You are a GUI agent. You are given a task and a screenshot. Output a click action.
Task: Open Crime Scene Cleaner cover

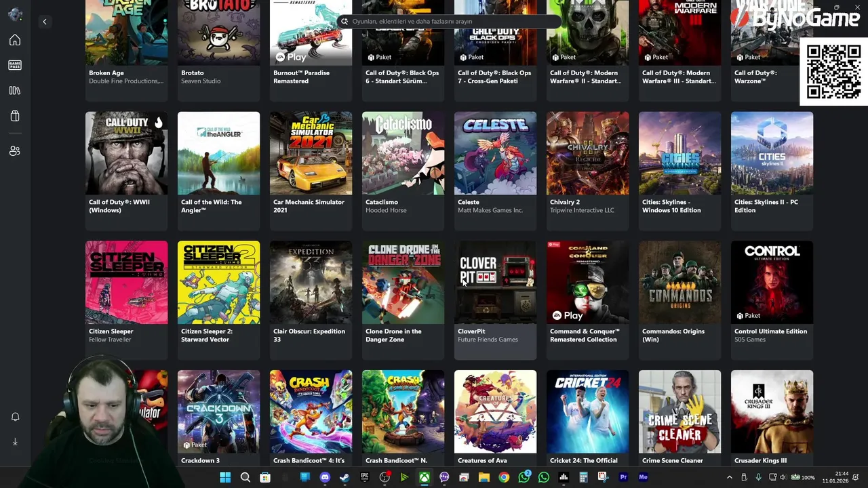[679, 411]
